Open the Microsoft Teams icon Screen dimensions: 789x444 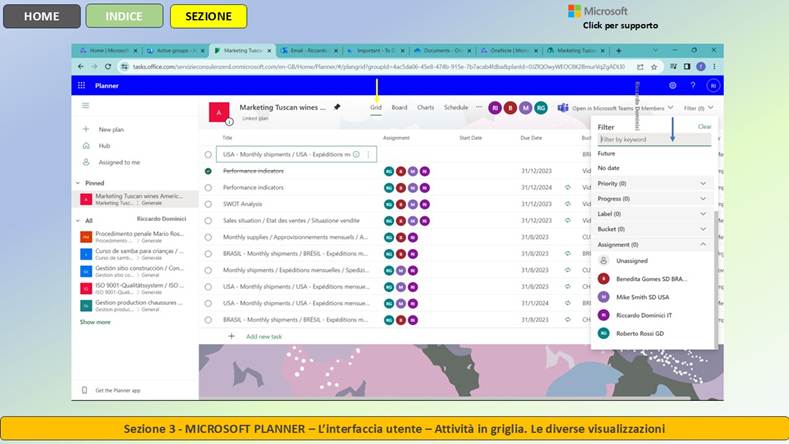[x=563, y=108]
